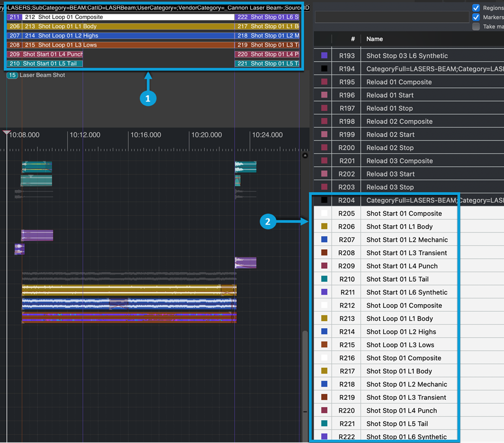Click the black swatch of R204
The width and height of the screenshot is (504, 443).
324,200
